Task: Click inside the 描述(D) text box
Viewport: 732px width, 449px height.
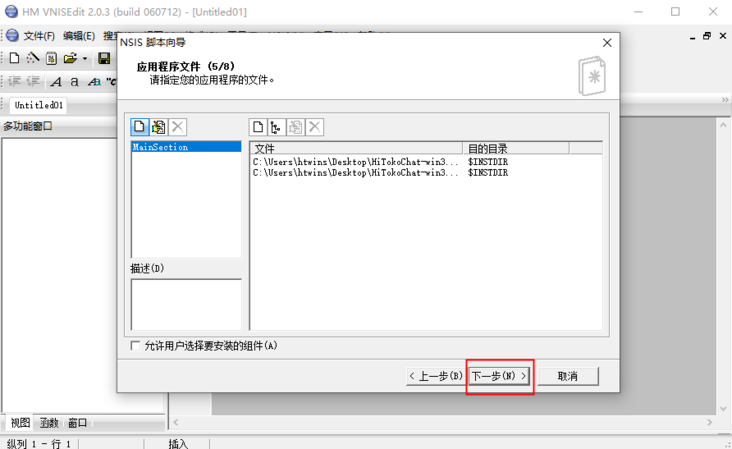Action: [x=186, y=304]
